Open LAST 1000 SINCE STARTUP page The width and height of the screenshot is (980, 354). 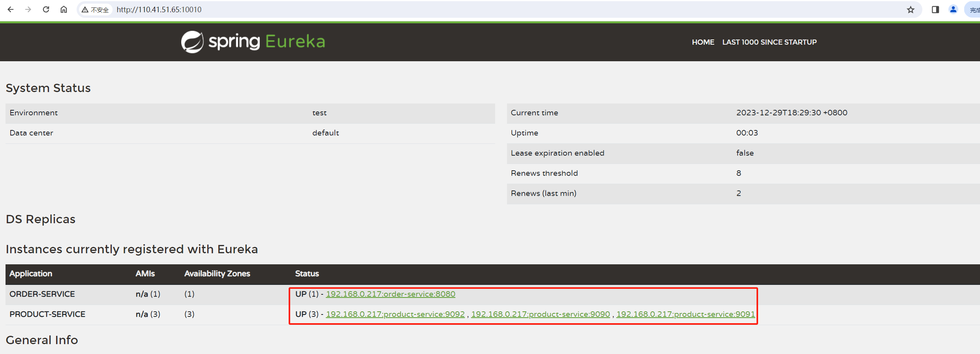769,42
